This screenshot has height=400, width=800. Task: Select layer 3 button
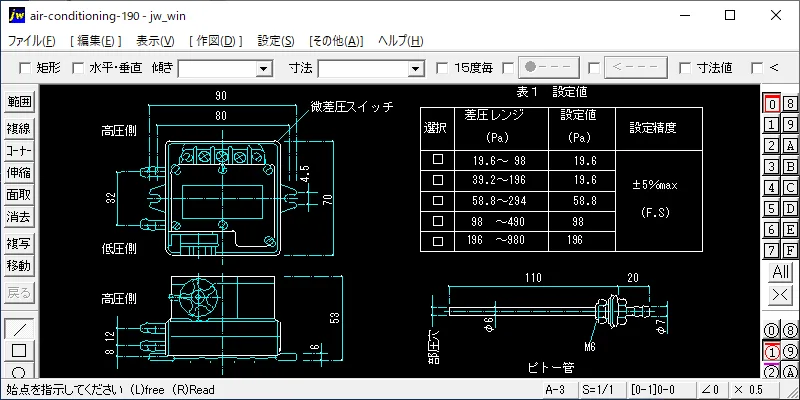pos(772,166)
